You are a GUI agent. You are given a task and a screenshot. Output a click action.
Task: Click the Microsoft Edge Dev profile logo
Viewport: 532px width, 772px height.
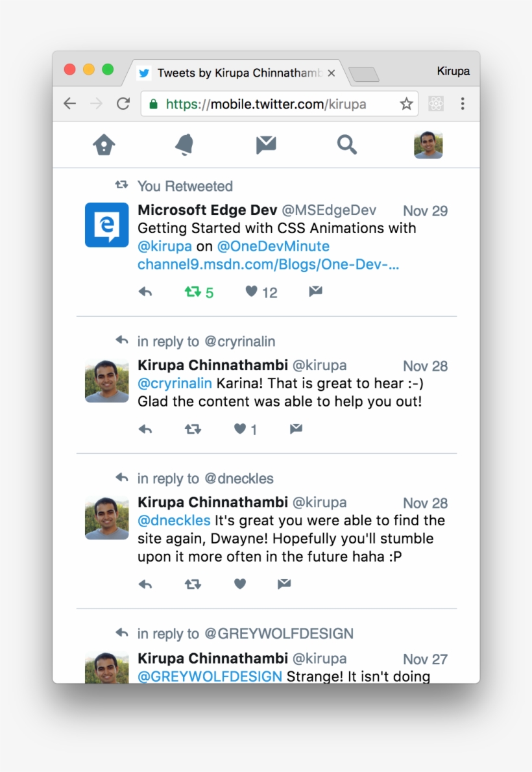(x=106, y=225)
